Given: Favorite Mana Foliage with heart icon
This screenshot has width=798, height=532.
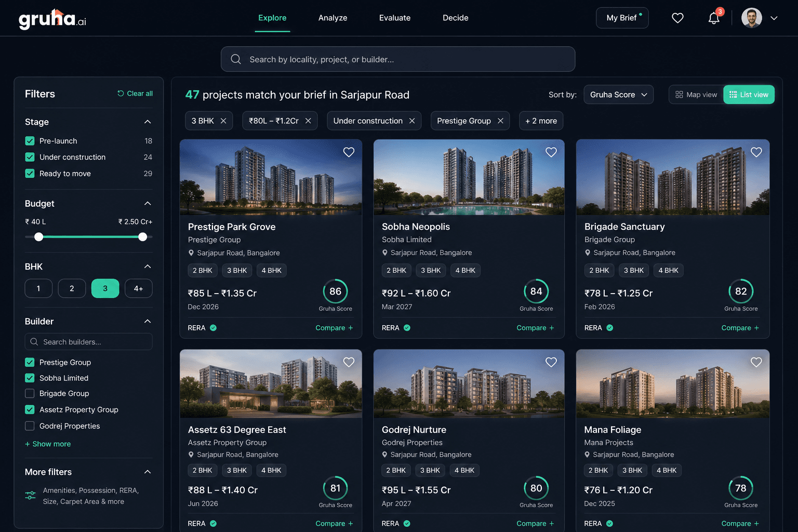Looking at the screenshot, I should coord(756,362).
